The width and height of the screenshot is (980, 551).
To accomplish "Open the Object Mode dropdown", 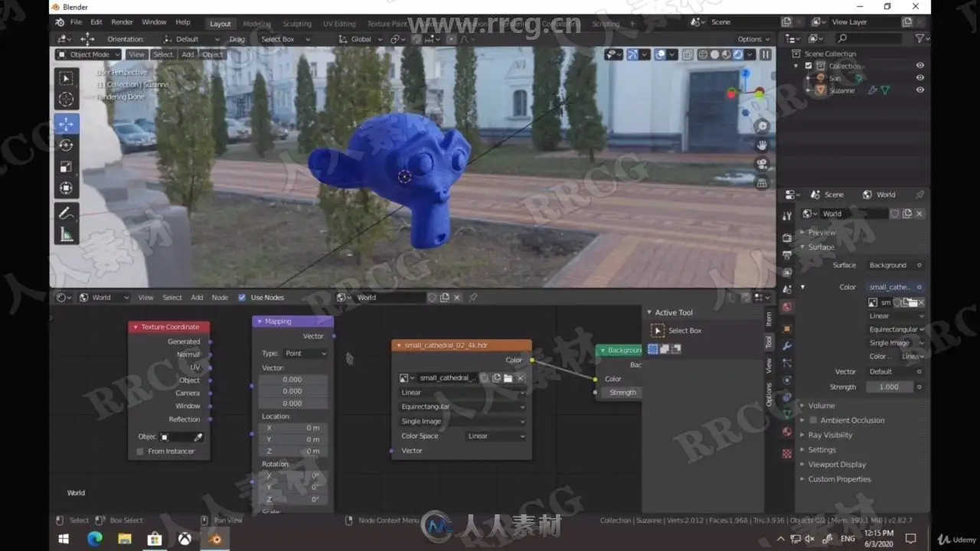I will (x=88, y=54).
